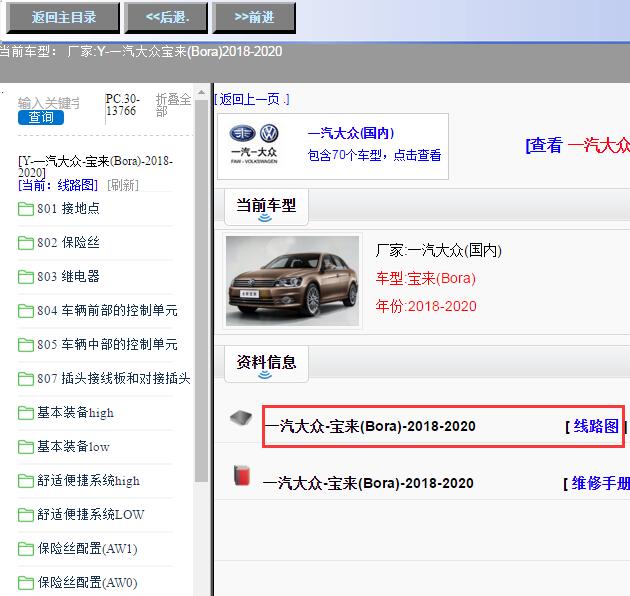Click 一汽大众-宝来(Bora)-2018-2020 wiring diagram row title
The height and width of the screenshot is (596, 630).
click(370, 426)
